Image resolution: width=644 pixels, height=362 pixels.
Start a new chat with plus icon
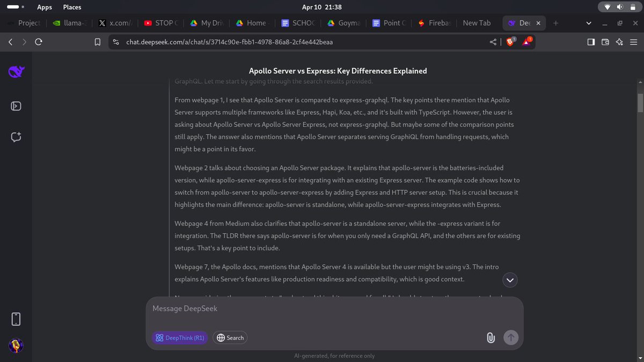[16, 137]
